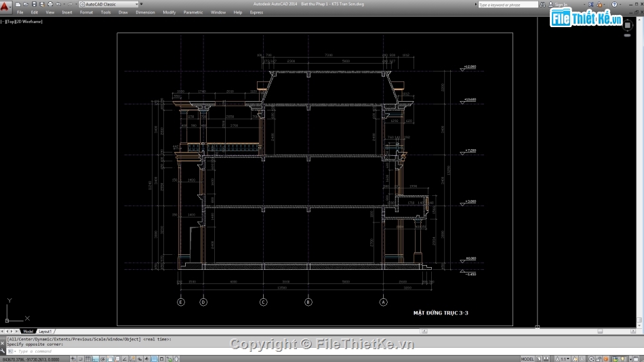Click the Open file icon
This screenshot has height=362, width=644.
click(x=26, y=4)
